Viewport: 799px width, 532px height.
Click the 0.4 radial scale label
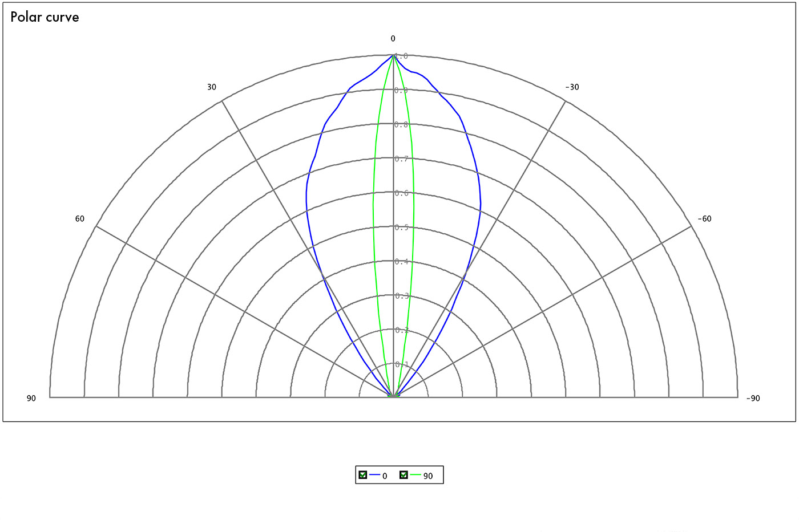click(402, 262)
